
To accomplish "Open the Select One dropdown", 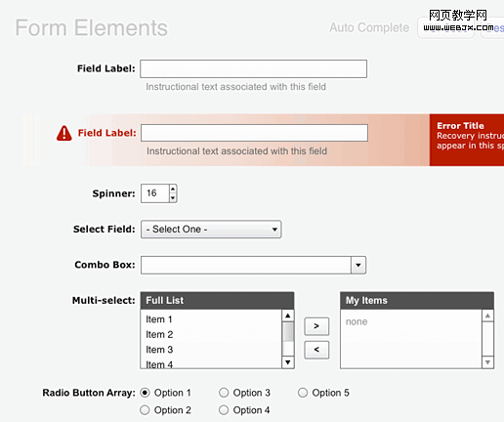I will 211,230.
